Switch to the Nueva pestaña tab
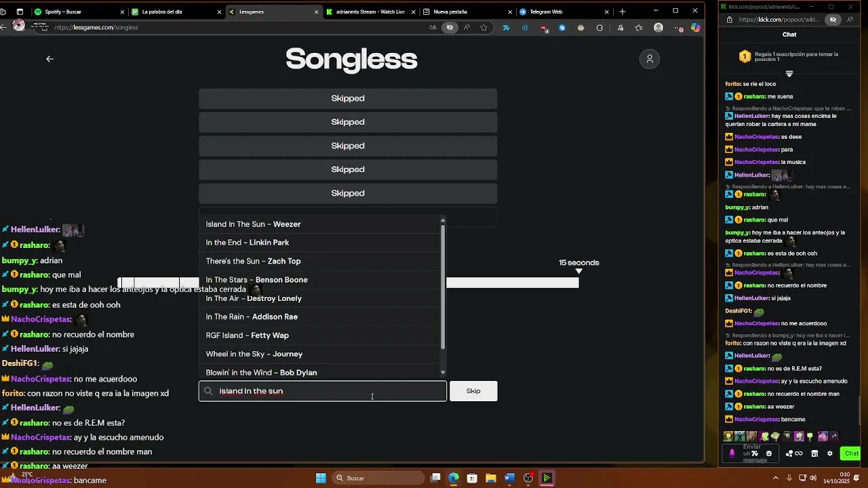The width and height of the screenshot is (868, 488). pos(469,12)
